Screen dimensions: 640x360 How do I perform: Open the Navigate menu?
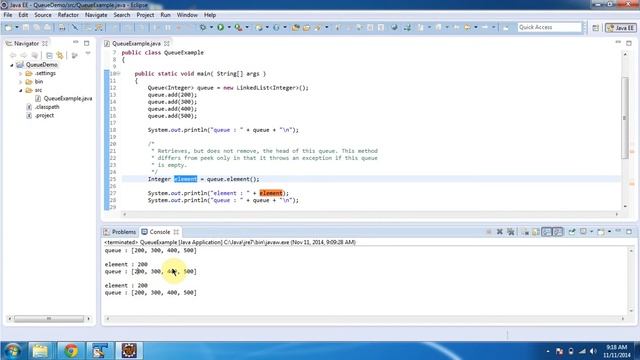tap(96, 15)
